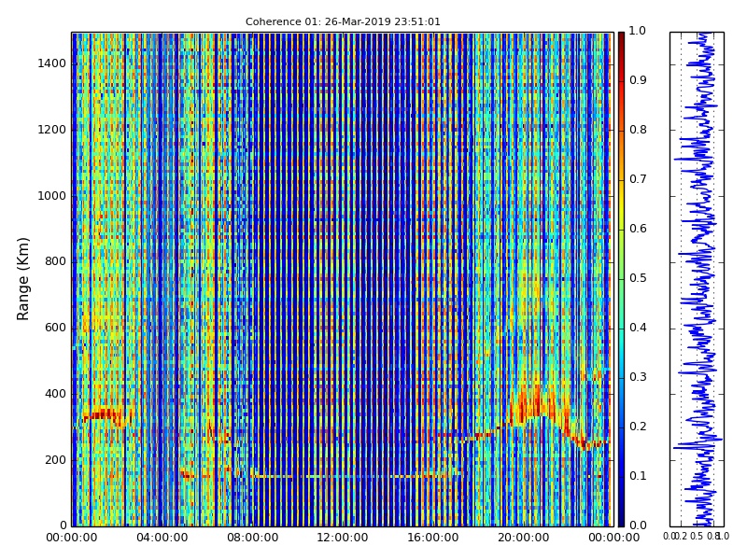Click the 'Range (Km)' y-axis label
This screenshot has height=560, width=747.
(22, 279)
